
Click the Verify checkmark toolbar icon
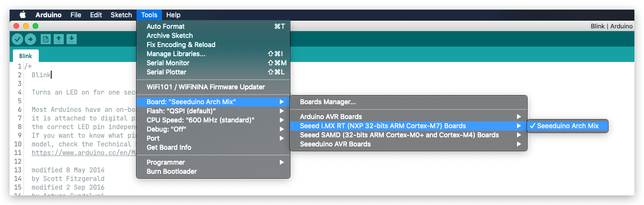coord(17,39)
